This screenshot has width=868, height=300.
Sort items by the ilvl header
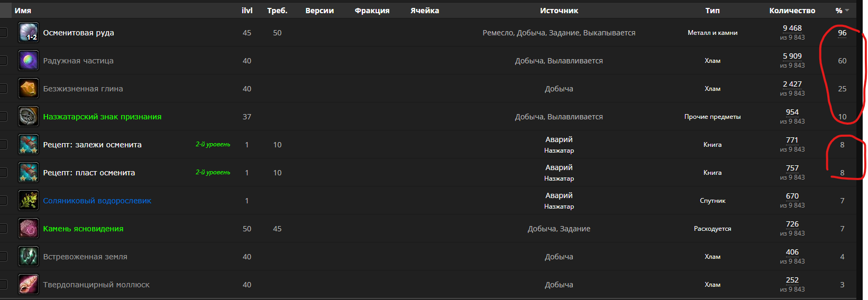click(247, 11)
